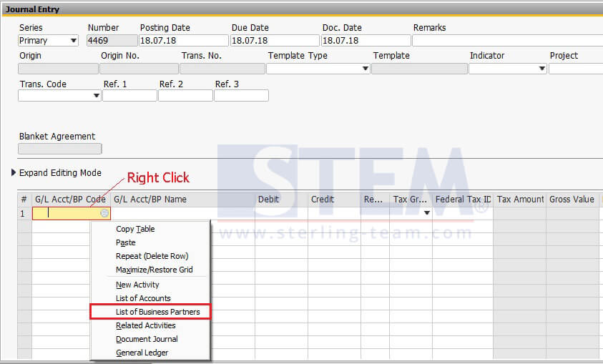
Task: Click the Re... column header
Action: tap(375, 200)
